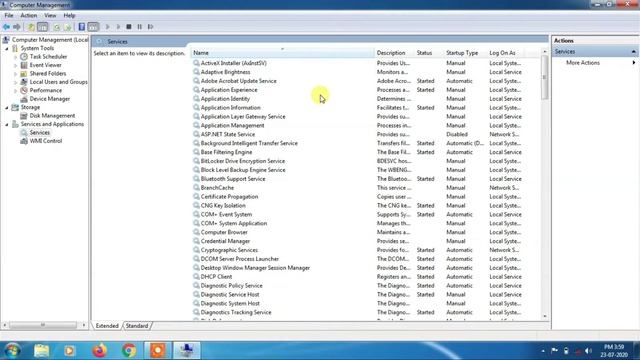Click the gear icon beside Credential Manager
This screenshot has height=360, width=640.
pyautogui.click(x=196, y=241)
